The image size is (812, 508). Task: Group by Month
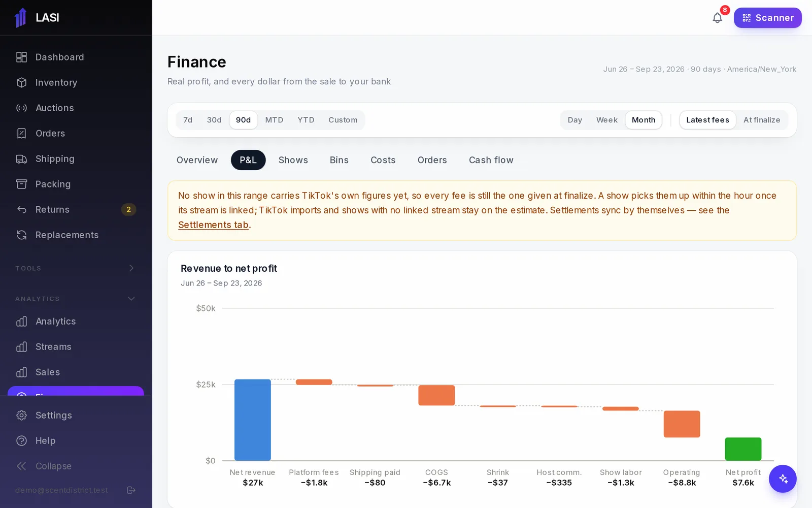click(x=644, y=120)
